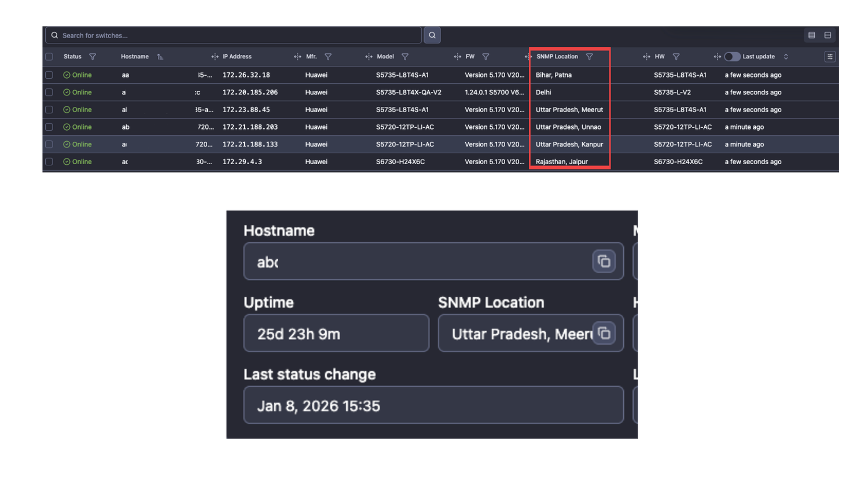Click firmware 1.24.0.1 S5700 V6...
This screenshot has height=488, width=868.
pos(494,93)
